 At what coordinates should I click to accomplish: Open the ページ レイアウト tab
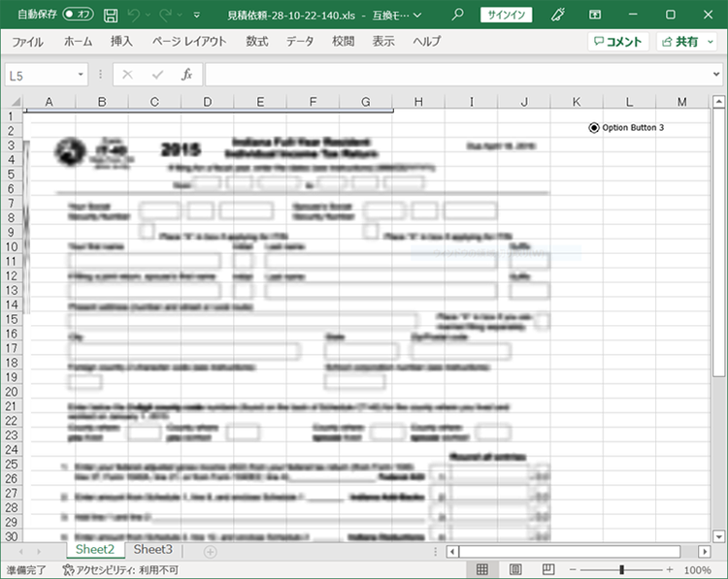pyautogui.click(x=189, y=42)
